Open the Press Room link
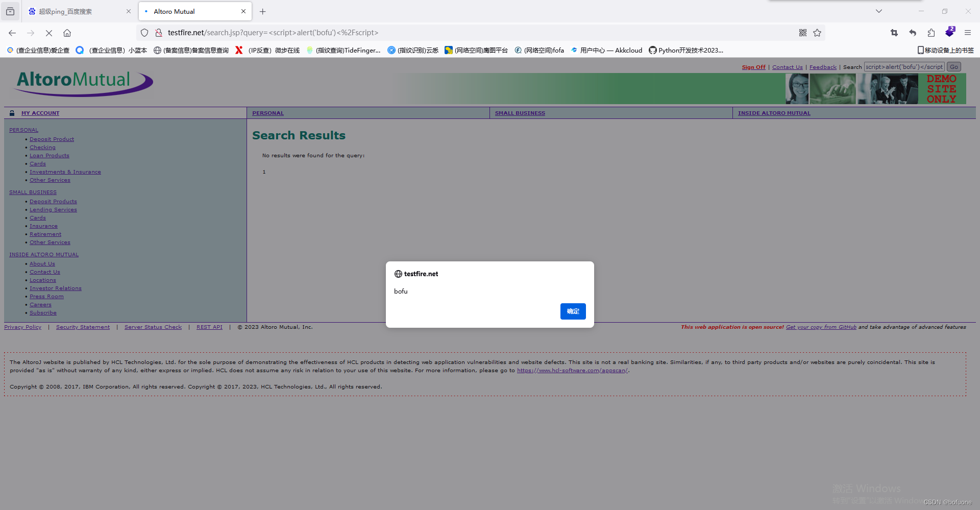The image size is (980, 510). (46, 297)
